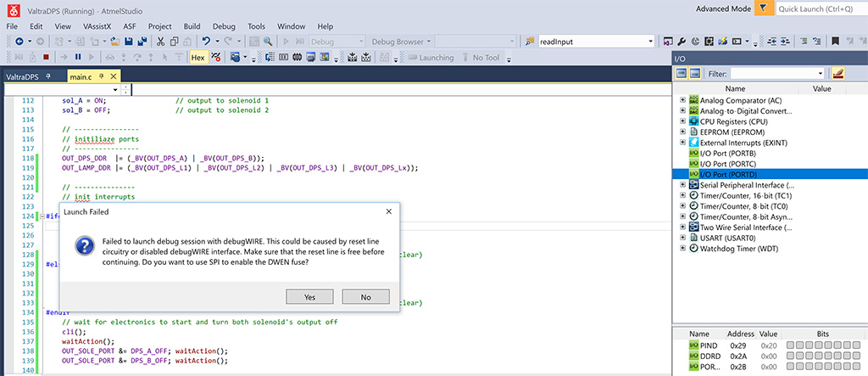The image size is (868, 376).
Task: Click the Step Into arrow icon
Action: pyautogui.click(x=124, y=57)
